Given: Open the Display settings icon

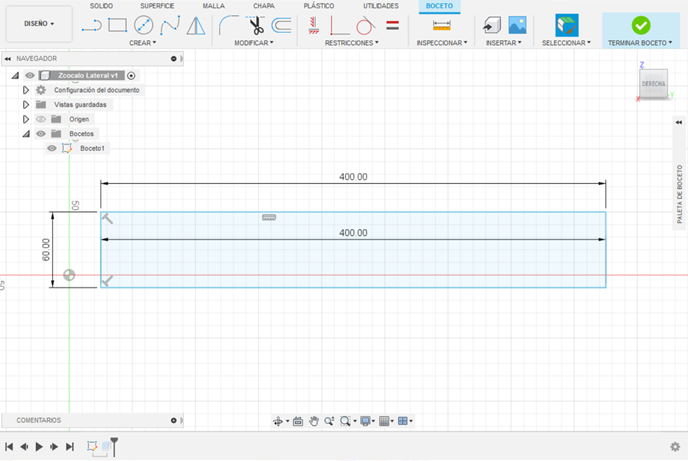Looking at the screenshot, I should click(365, 421).
